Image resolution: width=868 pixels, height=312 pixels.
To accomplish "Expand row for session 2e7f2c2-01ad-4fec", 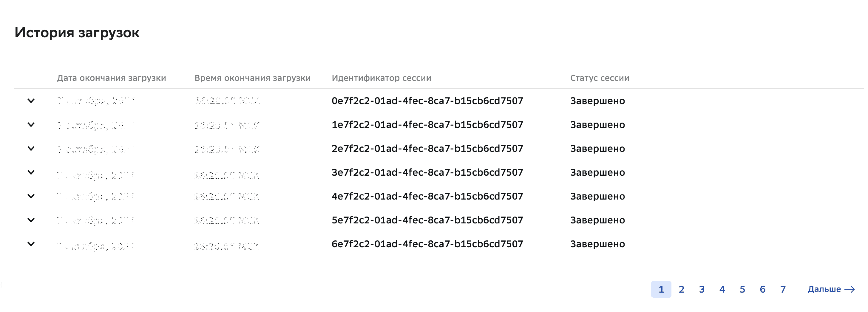I will [31, 149].
